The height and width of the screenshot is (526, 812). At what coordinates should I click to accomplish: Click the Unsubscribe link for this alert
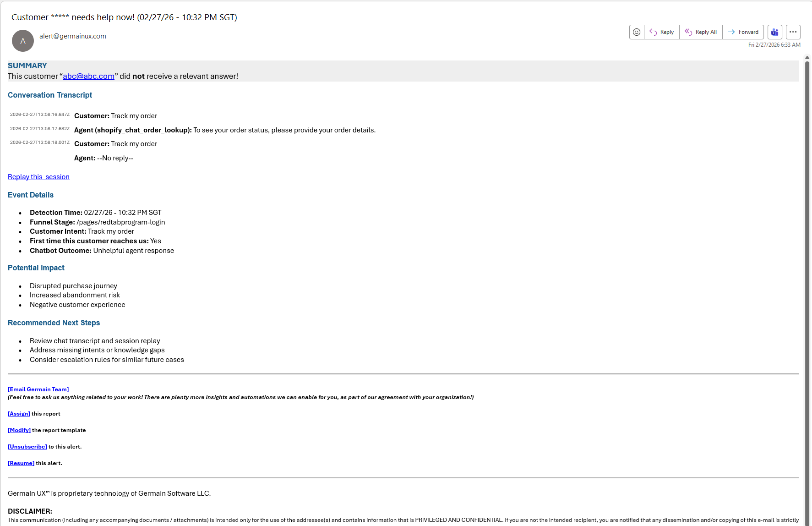pos(27,447)
